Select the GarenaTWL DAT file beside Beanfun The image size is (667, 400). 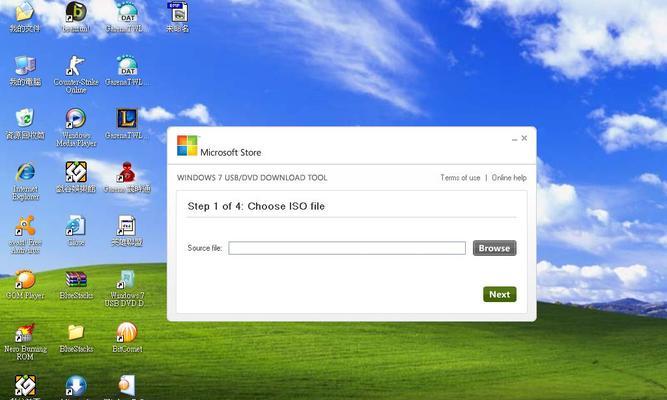tap(127, 17)
